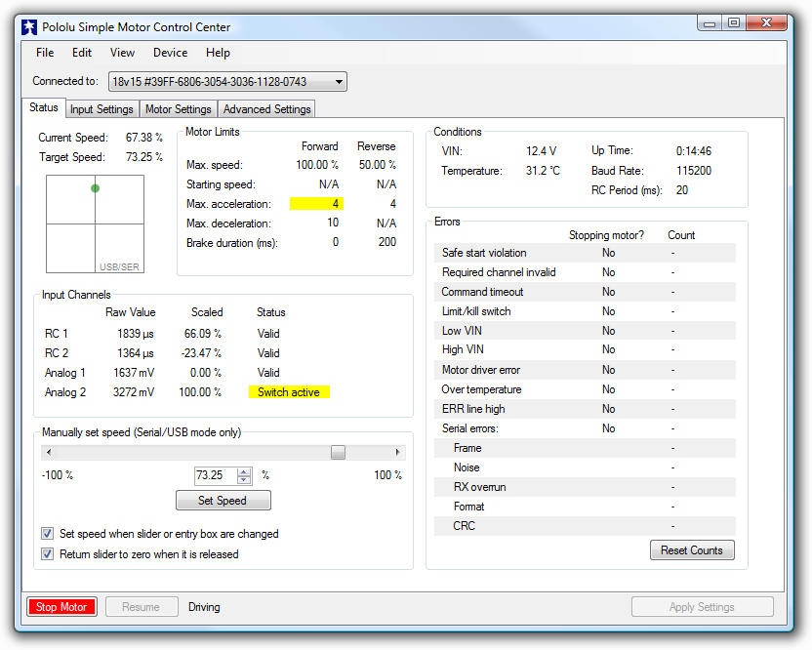812x650 pixels.
Task: Open the Device menu
Action: (171, 53)
